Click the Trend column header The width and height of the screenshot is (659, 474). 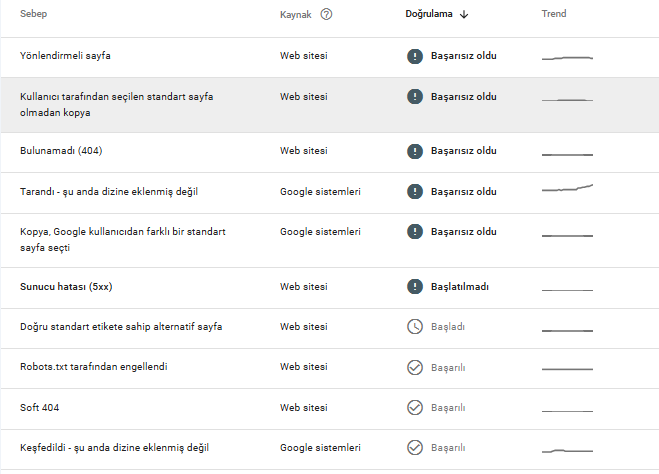click(554, 14)
